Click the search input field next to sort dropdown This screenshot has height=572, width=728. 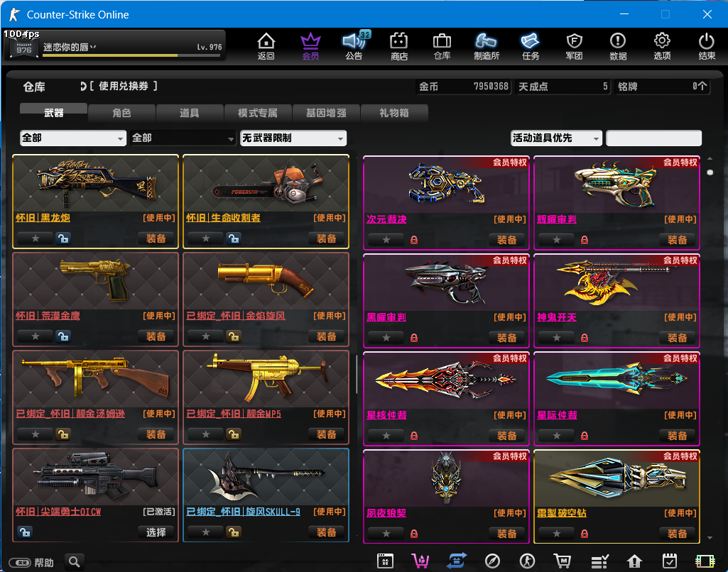point(653,138)
